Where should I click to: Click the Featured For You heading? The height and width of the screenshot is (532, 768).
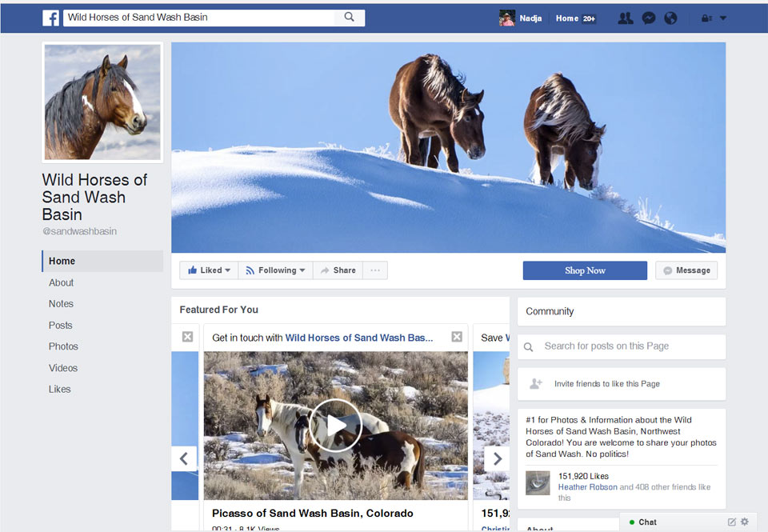219,310
